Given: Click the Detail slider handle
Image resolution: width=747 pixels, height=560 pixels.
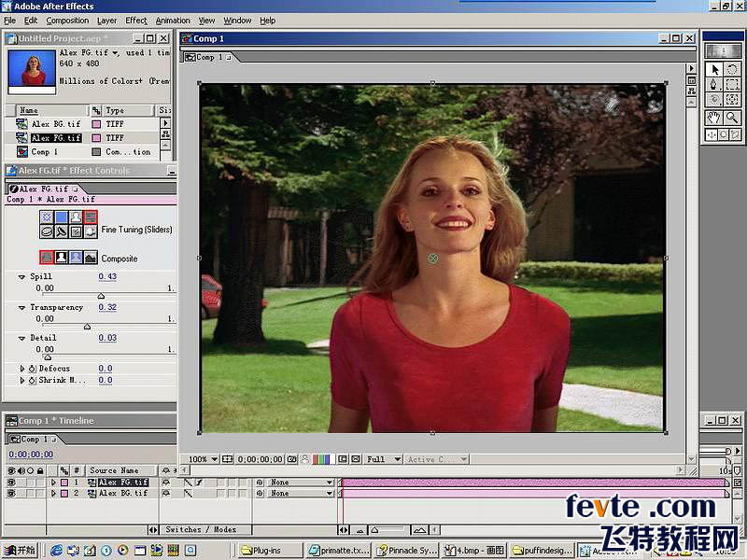Looking at the screenshot, I should [x=48, y=357].
